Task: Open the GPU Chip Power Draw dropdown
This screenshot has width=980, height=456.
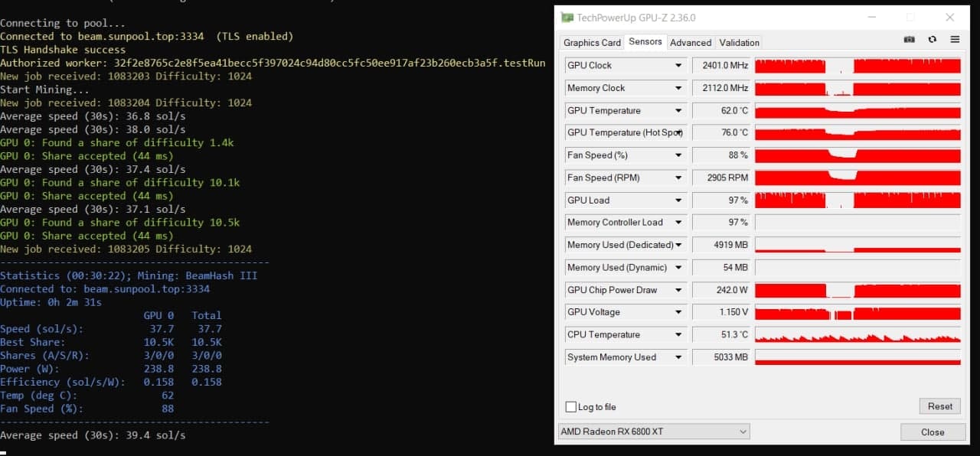Action: click(x=678, y=291)
